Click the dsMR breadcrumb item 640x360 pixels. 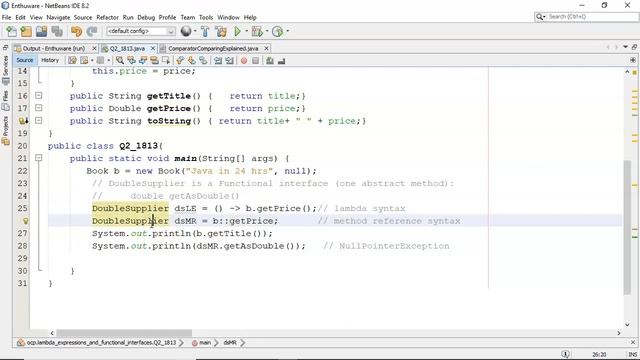pyautogui.click(x=230, y=343)
